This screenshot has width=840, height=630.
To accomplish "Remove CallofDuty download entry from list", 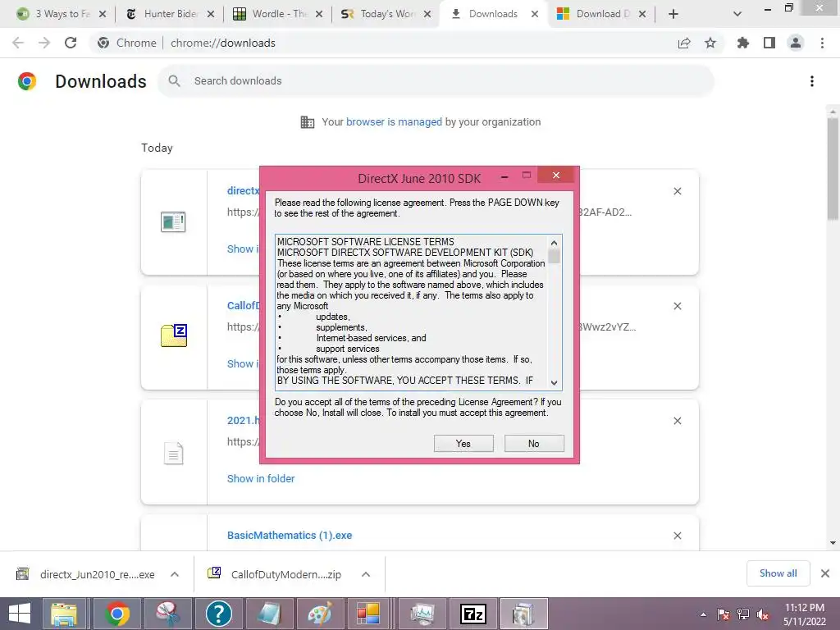I will tap(678, 306).
